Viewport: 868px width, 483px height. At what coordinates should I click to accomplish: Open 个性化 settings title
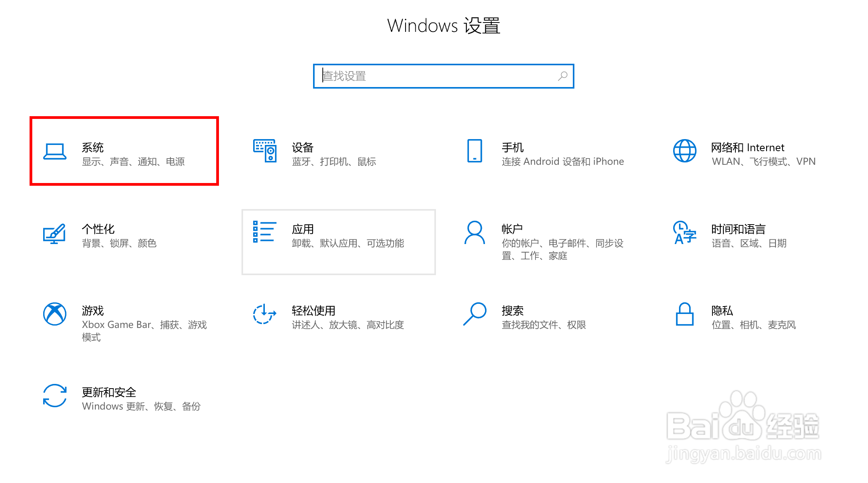click(x=98, y=229)
